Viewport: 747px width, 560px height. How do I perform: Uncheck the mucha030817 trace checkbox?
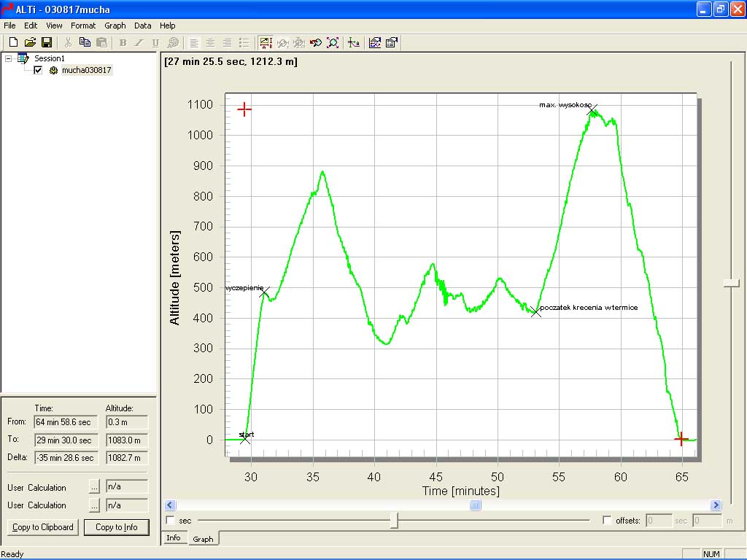pyautogui.click(x=38, y=71)
